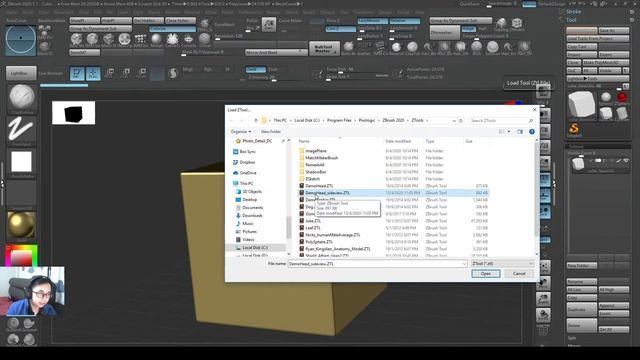Open the dialog help icon
The height and width of the screenshot is (360, 640).
(x=532, y=131)
